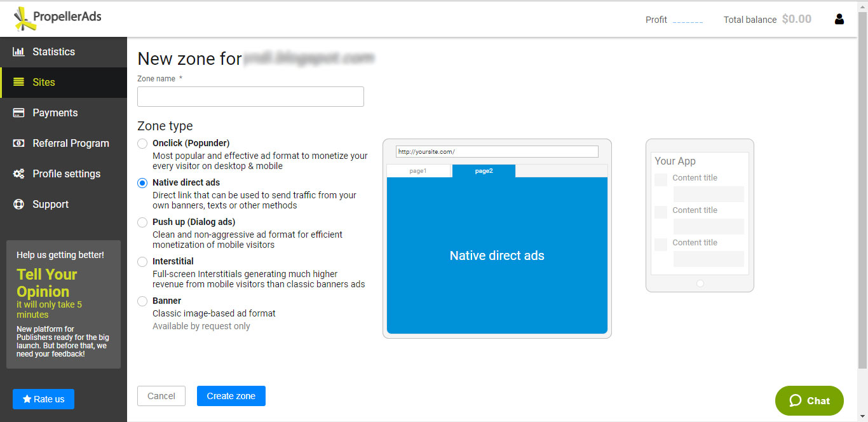The image size is (868, 422).
Task: Click the star icon on Rate us
Action: coord(27,399)
